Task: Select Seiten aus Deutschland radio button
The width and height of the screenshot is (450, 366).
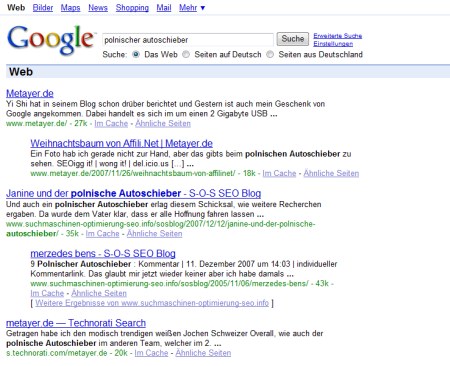Action: (270, 54)
